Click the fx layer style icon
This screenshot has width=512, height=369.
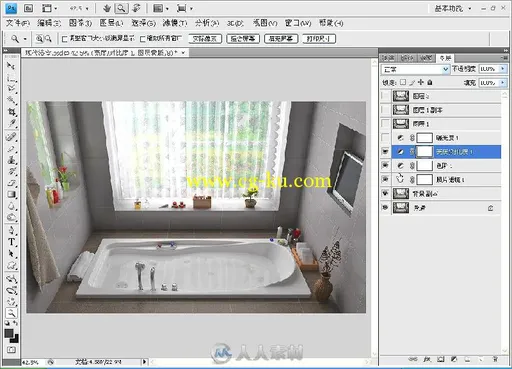427,359
